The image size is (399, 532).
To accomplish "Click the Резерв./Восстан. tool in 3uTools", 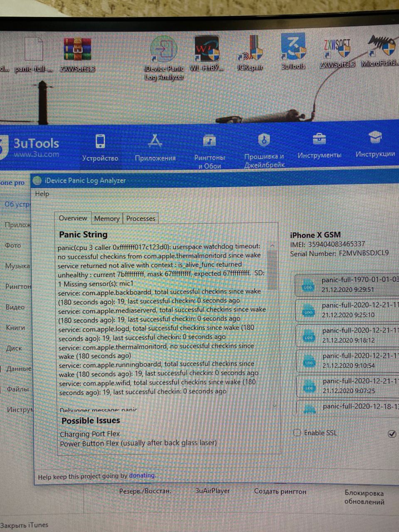I will 145,491.
